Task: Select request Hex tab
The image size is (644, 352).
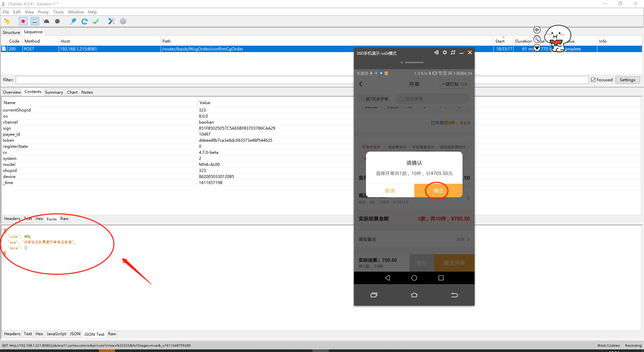Action: point(39,219)
